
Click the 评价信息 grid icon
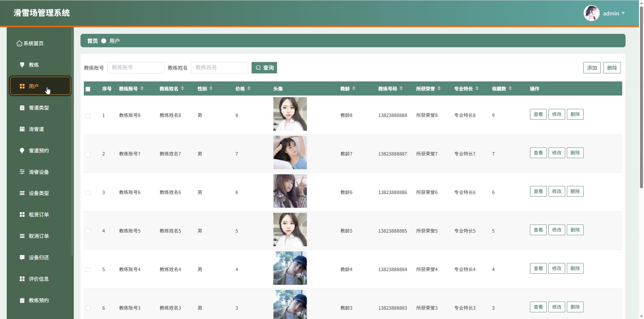[22, 279]
